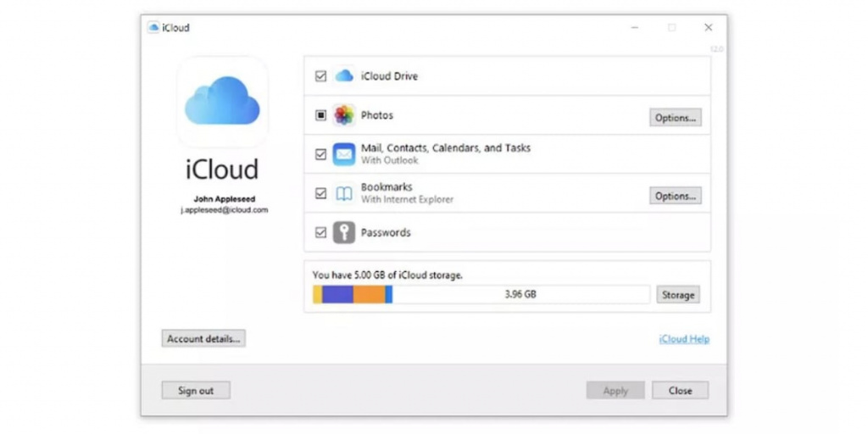The height and width of the screenshot is (434, 868).
Task: Click the Passwords key icon
Action: pyautogui.click(x=344, y=232)
